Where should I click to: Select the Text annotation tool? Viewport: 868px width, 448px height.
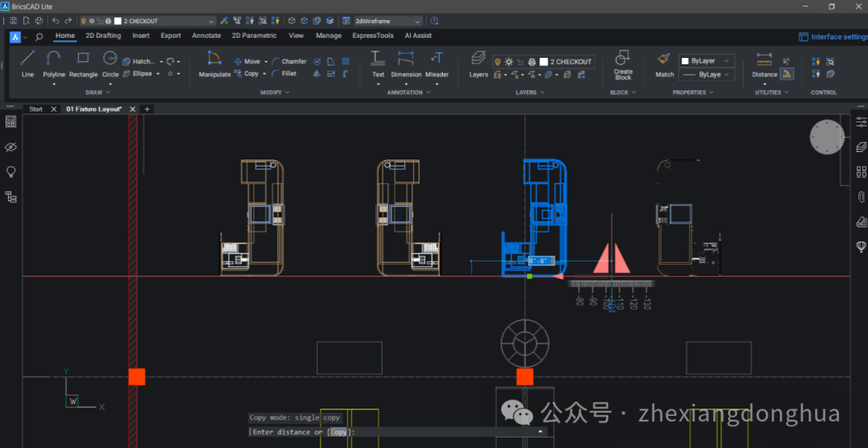(x=378, y=63)
